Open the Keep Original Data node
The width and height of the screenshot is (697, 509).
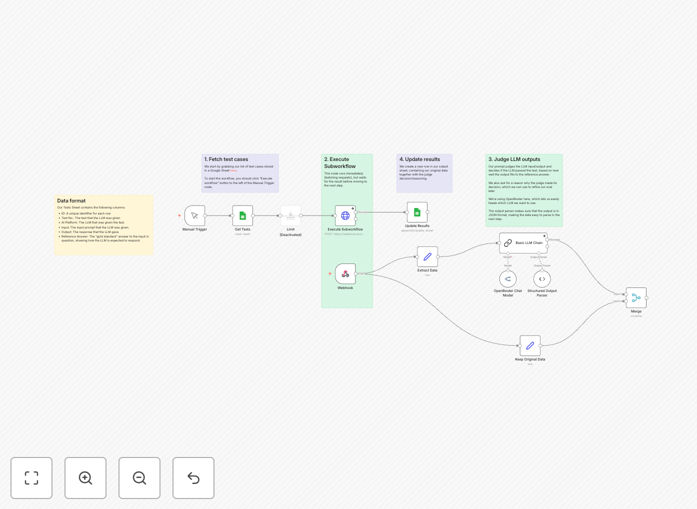tap(530, 345)
